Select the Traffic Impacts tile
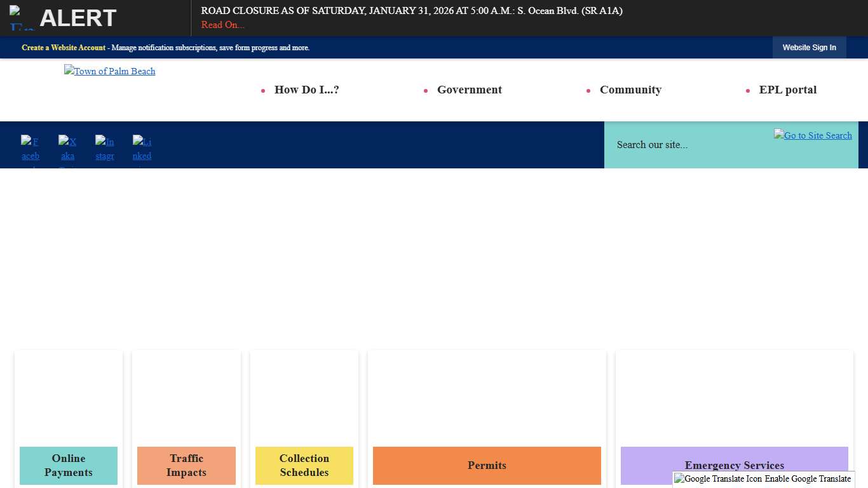The width and height of the screenshot is (868, 488). tap(186, 465)
